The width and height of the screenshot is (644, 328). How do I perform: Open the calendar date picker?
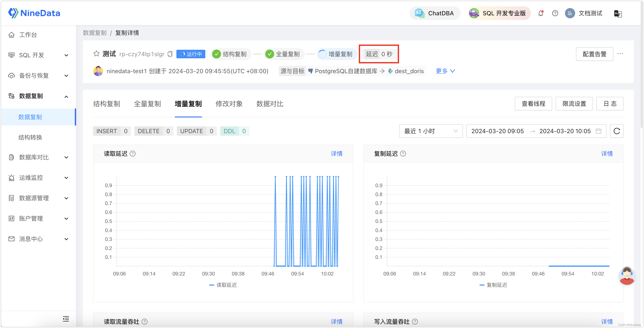tap(599, 131)
